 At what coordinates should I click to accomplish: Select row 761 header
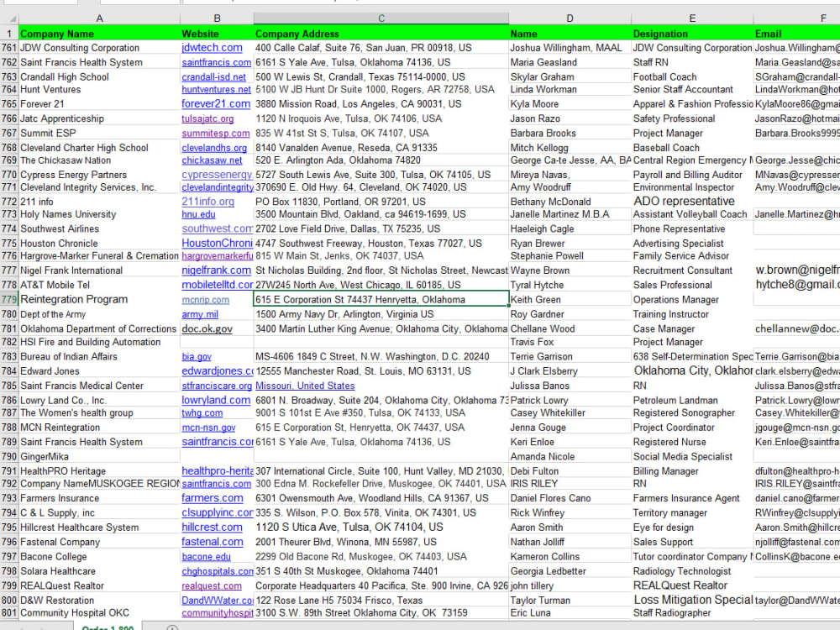(9, 48)
